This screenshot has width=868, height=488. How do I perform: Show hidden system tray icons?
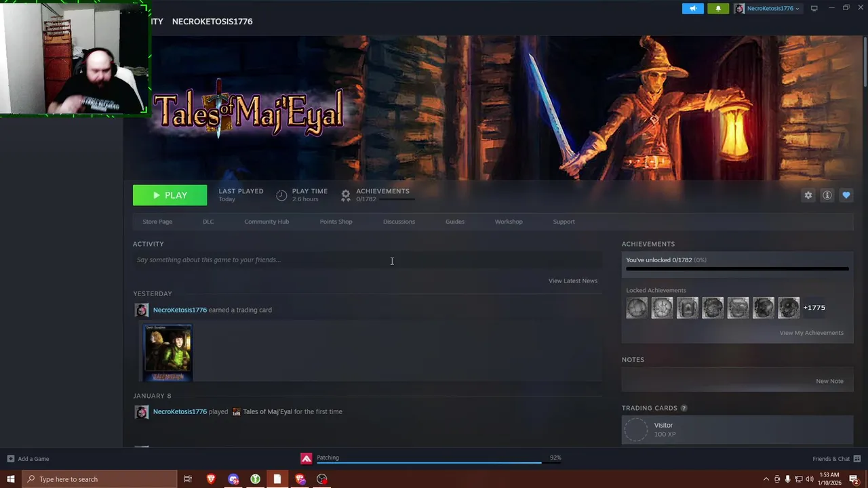tap(766, 479)
